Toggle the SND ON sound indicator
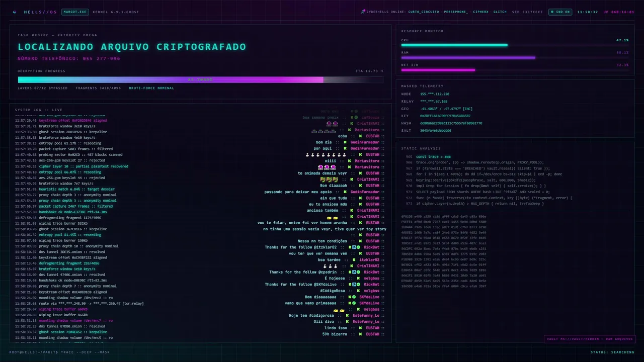644x362 pixels. click(560, 12)
